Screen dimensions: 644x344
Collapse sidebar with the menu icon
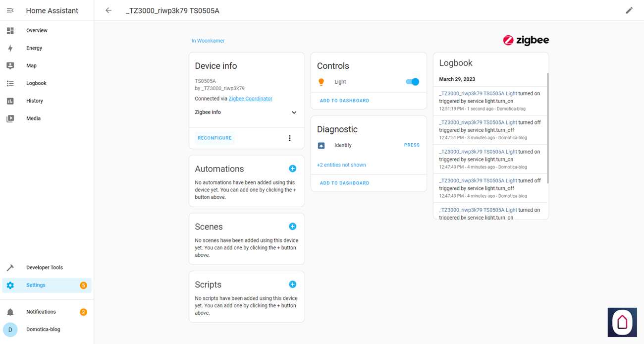pyautogui.click(x=10, y=10)
